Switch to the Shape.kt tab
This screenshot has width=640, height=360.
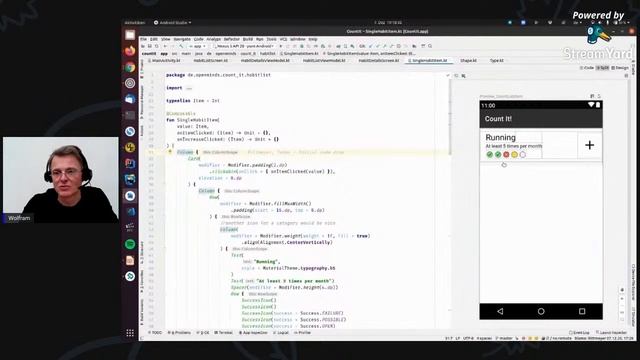(x=468, y=60)
